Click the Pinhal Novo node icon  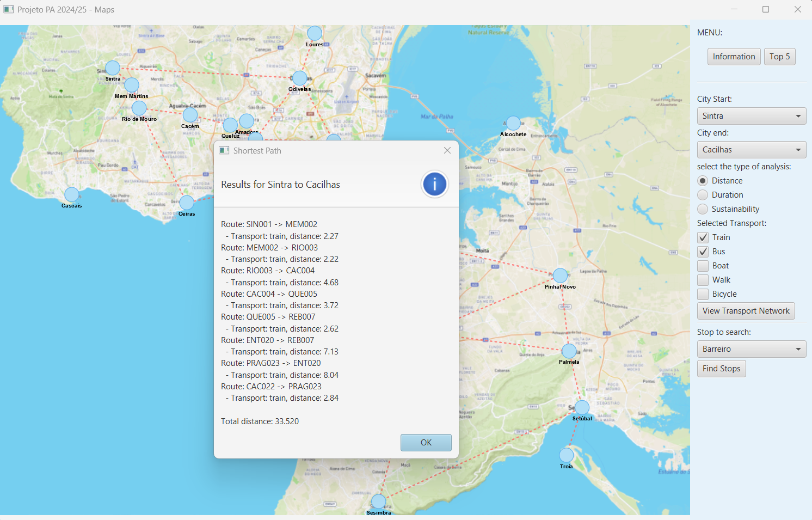point(560,275)
